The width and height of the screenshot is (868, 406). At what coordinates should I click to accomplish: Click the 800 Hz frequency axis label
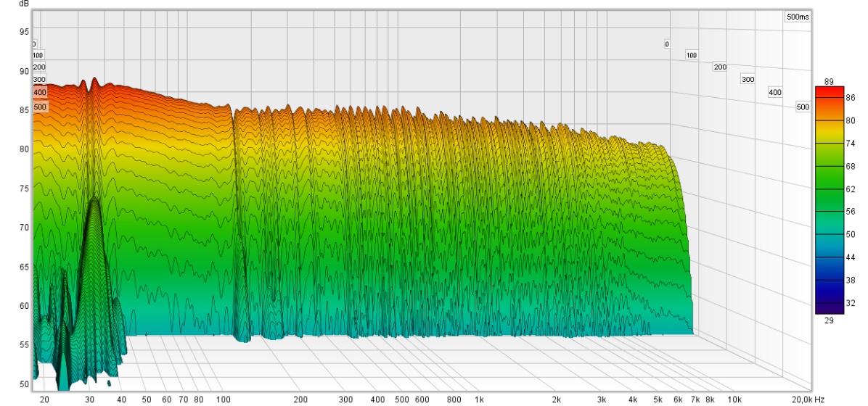coord(454,399)
